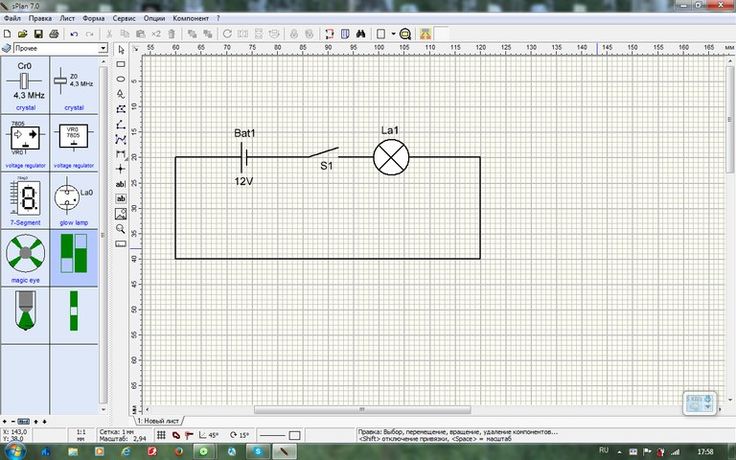
Task: Click the fill style square in status bar
Action: (x=294, y=436)
